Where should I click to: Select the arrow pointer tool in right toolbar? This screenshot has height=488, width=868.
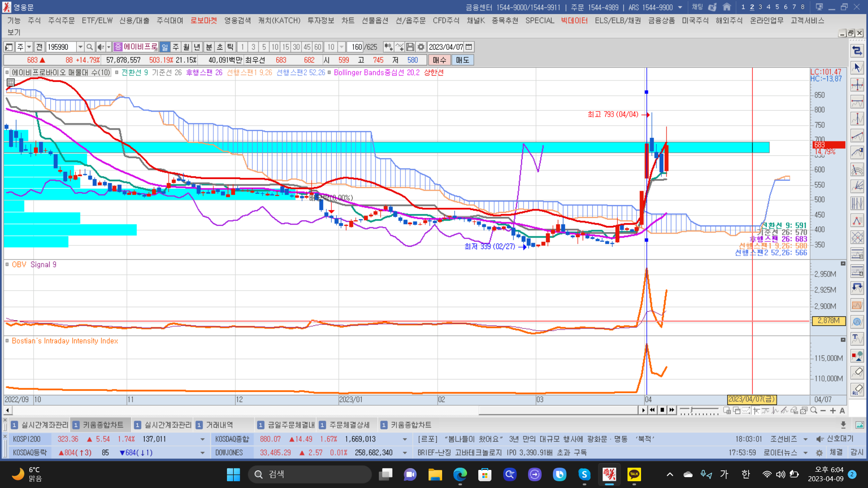point(857,68)
